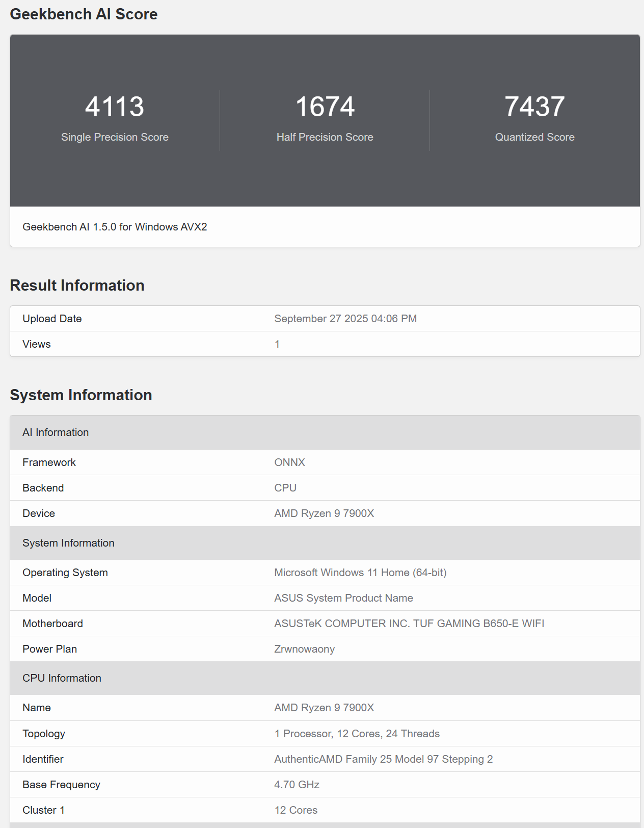The height and width of the screenshot is (828, 644).
Task: Select the Geekbench AI Score heading
Action: (84, 14)
